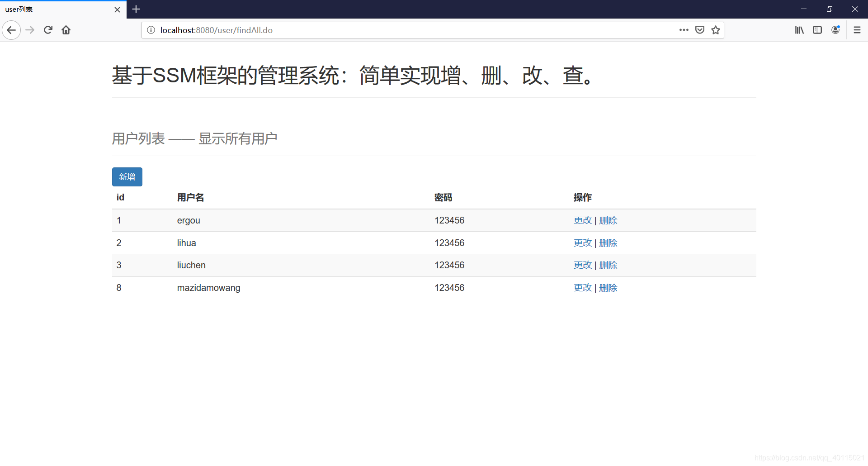This screenshot has height=466, width=868.
Task: Open page actions three-dot menu
Action: pyautogui.click(x=684, y=30)
